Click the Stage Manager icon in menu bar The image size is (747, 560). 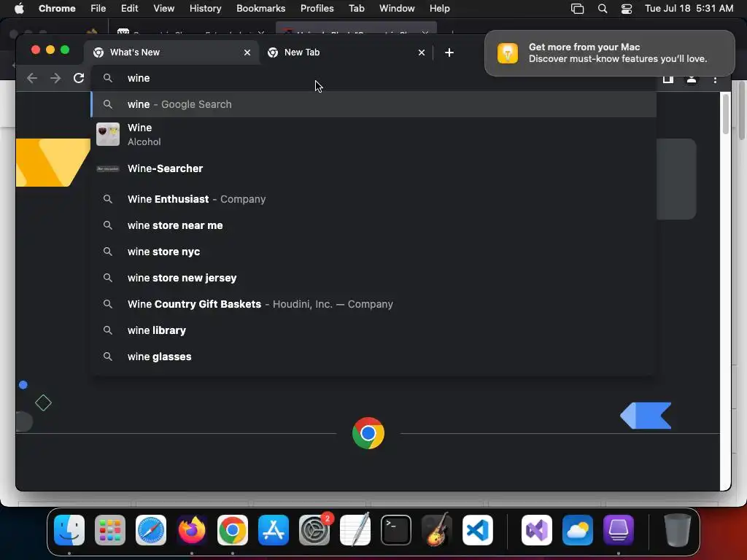(578, 9)
